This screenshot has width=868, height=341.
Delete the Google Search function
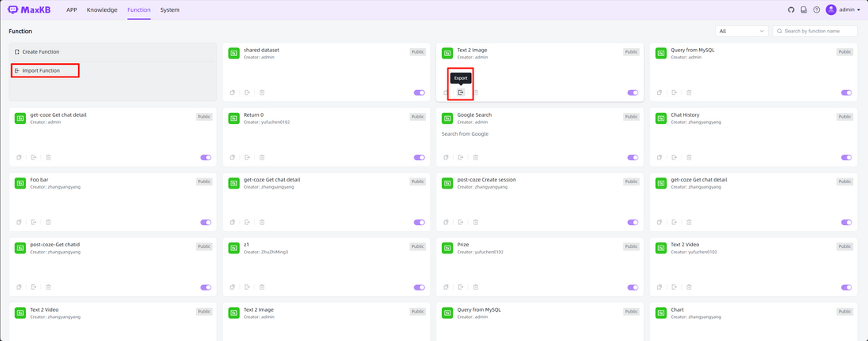tap(475, 157)
